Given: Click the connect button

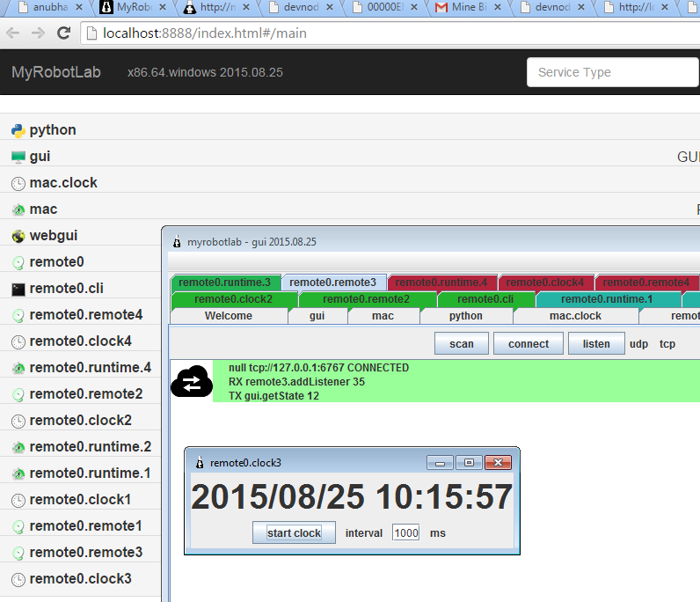Looking at the screenshot, I should 529,343.
